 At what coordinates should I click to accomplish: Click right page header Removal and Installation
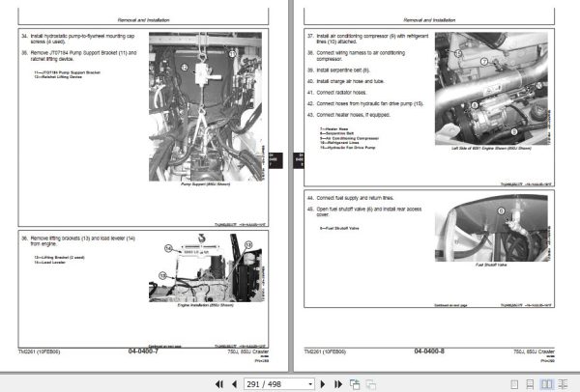pyautogui.click(x=429, y=20)
